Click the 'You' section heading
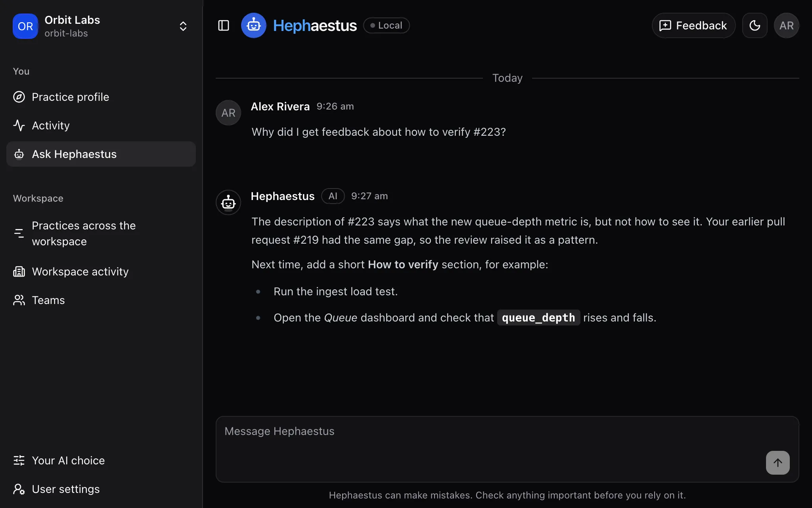812x508 pixels. tap(21, 71)
